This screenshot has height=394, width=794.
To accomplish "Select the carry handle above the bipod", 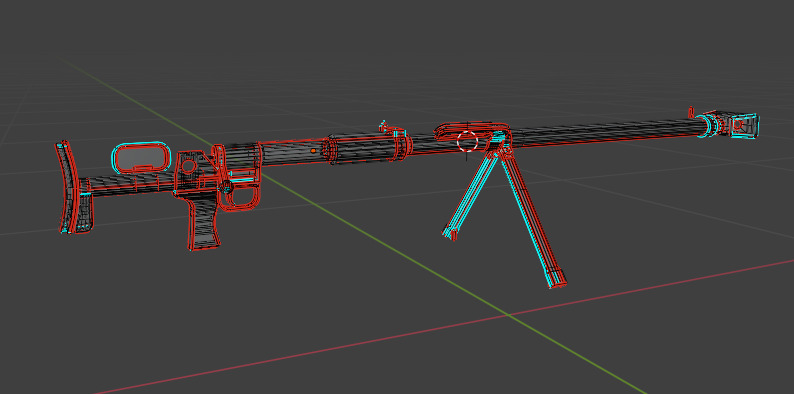I will (471, 131).
